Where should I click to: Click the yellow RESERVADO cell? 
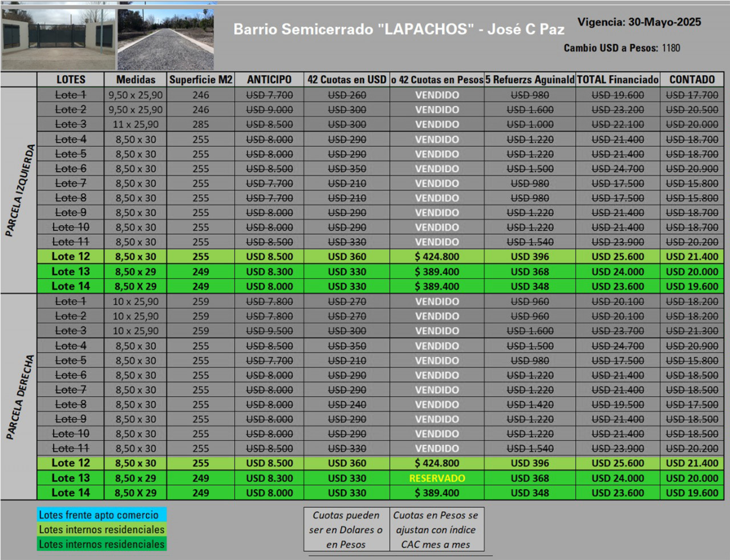coord(437,478)
